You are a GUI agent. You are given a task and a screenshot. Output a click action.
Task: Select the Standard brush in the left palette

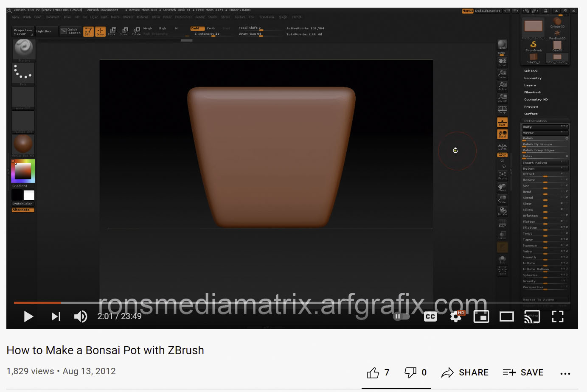click(23, 48)
